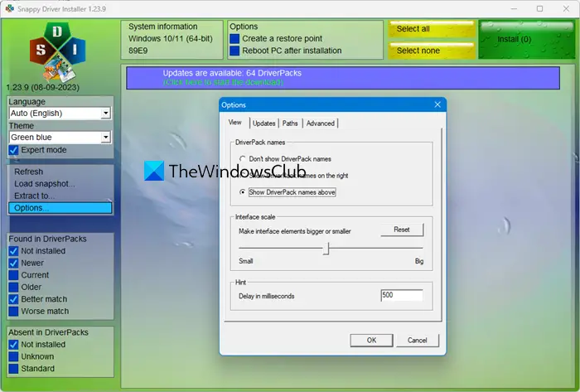Enable Create a restore point
580x392 pixels.
[234, 38]
